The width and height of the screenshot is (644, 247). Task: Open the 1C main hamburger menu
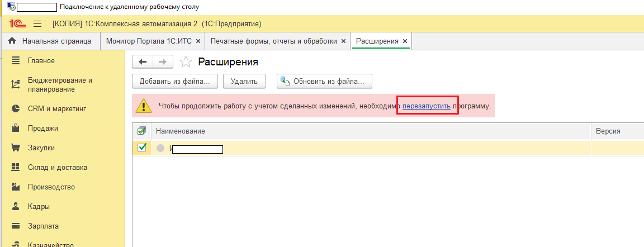click(x=37, y=24)
